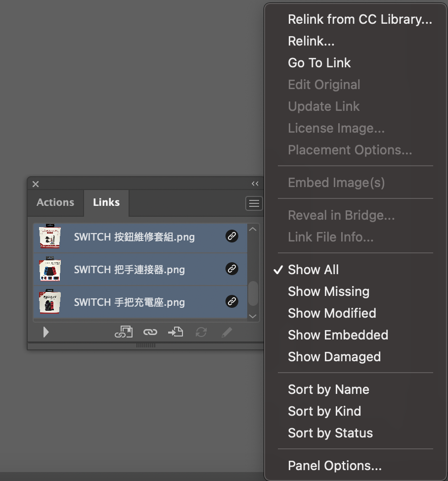Switch to the Actions tab
Viewport: 448px width, 481px height.
[x=55, y=202]
